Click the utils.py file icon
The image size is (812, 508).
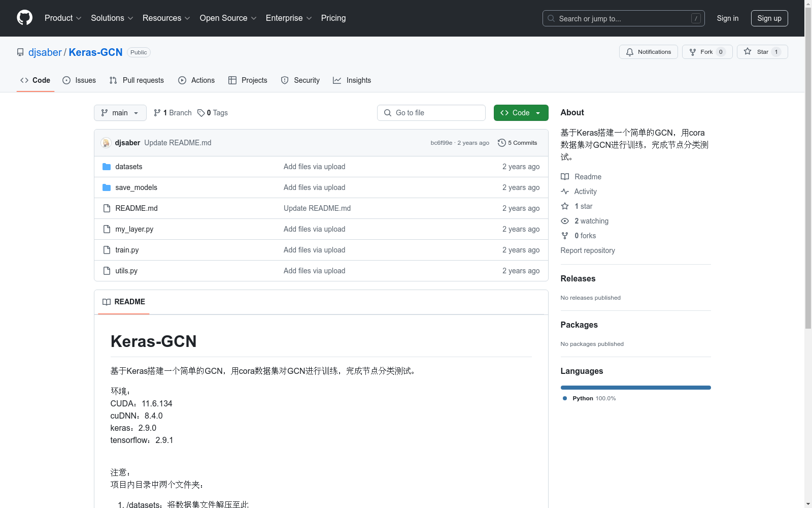click(x=107, y=271)
